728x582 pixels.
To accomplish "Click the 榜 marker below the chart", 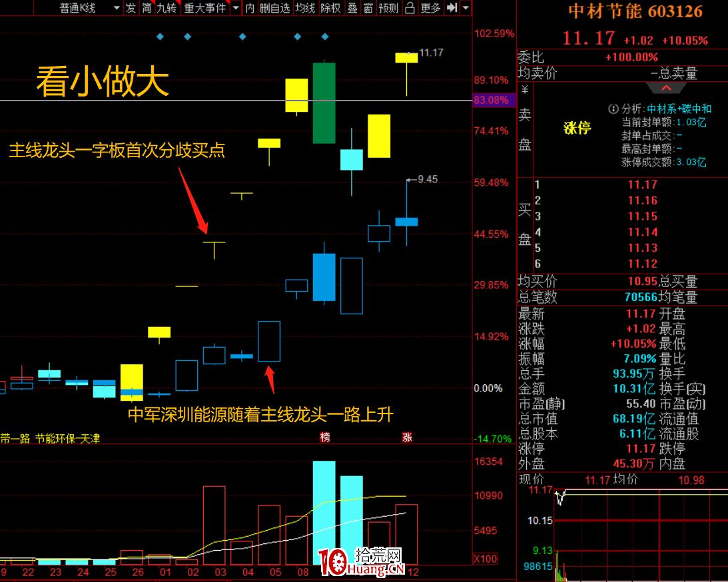I will tap(325, 437).
